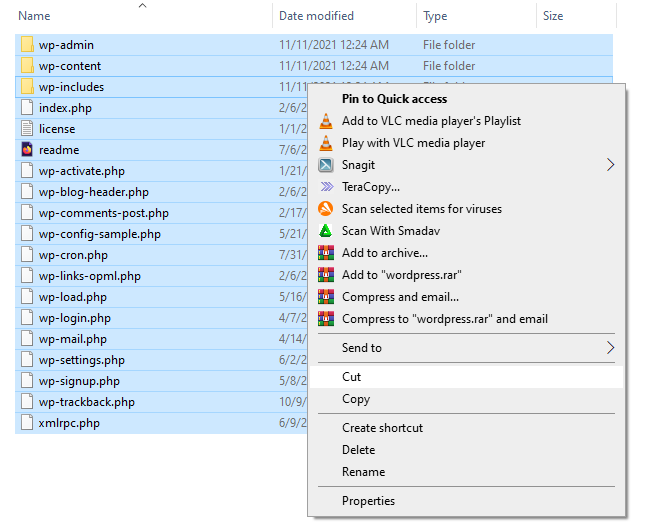Image resolution: width=646 pixels, height=526 pixels.
Task: Collapse sort arrow above Name column
Action: coord(142,6)
